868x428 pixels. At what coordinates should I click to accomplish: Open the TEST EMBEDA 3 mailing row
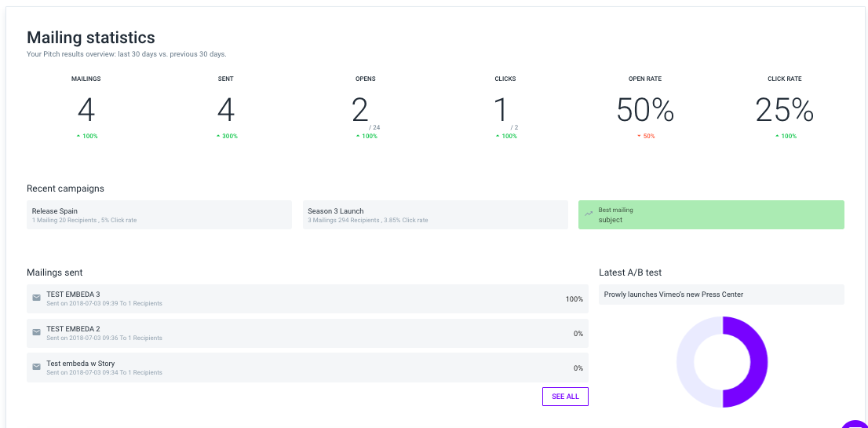(307, 299)
